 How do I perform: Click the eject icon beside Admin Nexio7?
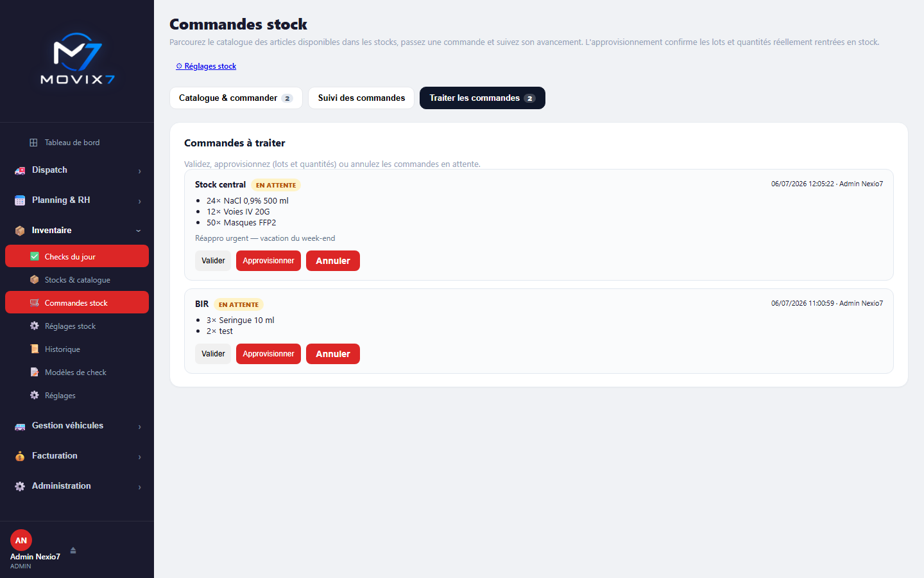coord(73,550)
